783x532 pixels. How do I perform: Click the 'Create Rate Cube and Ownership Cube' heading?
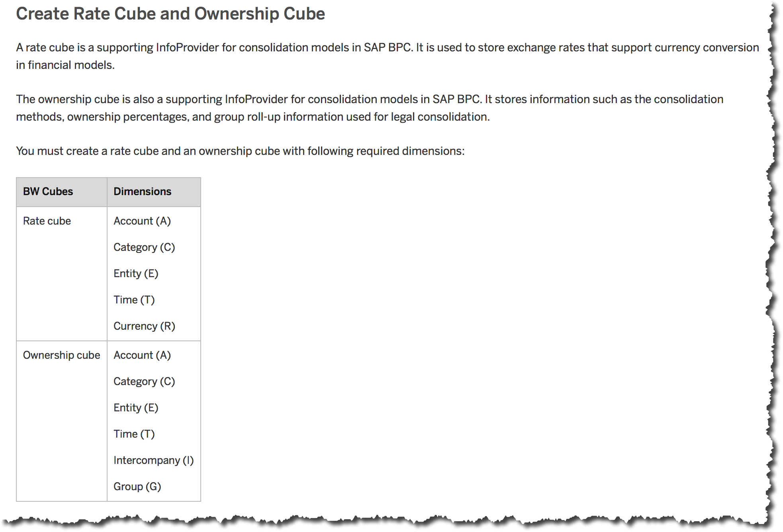pos(170,14)
